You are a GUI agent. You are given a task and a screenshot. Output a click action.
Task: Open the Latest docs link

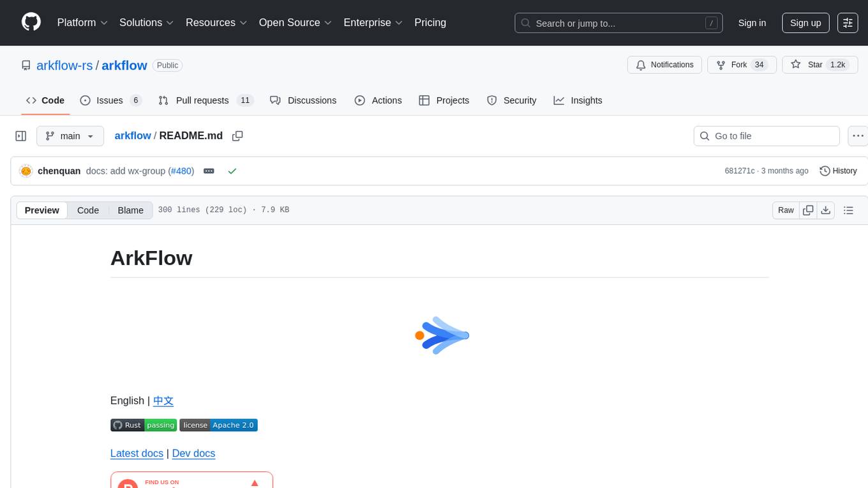[x=137, y=453]
